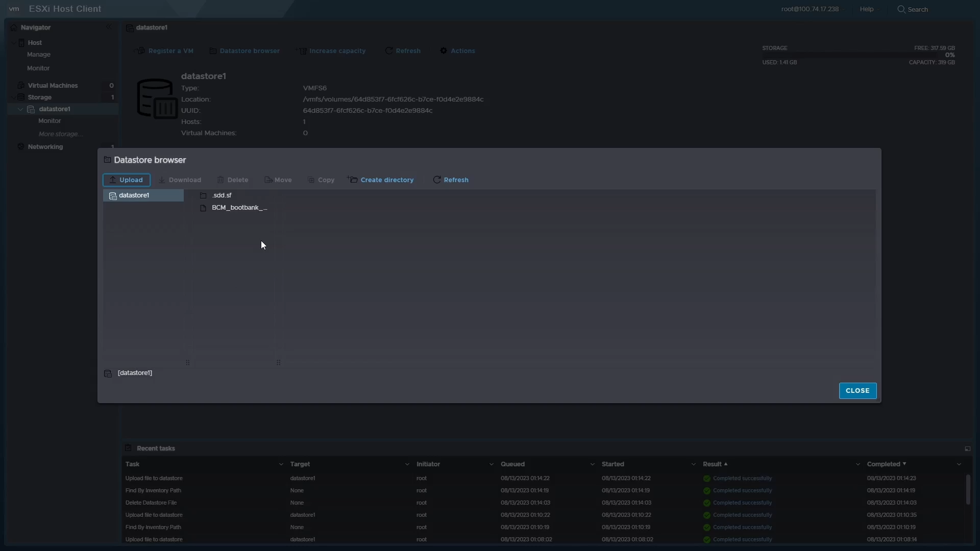The image size is (980, 551).
Task: Click the CLOSE button
Action: point(857,390)
